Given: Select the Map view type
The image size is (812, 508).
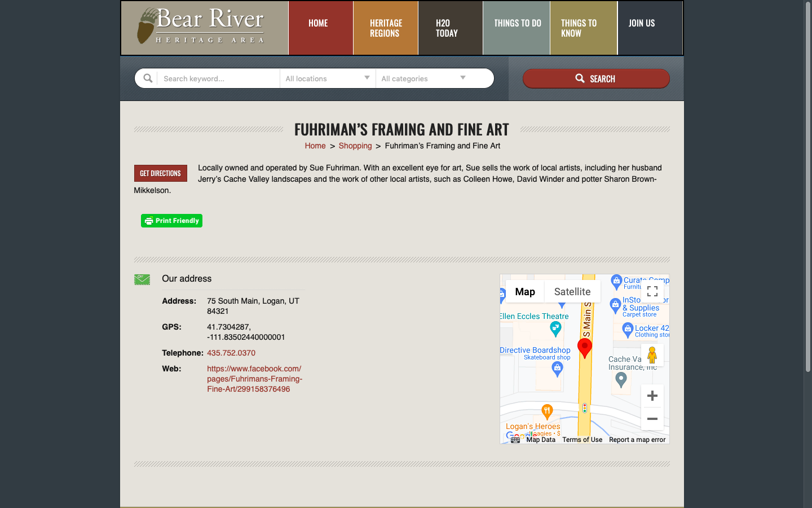Looking at the screenshot, I should (524, 292).
